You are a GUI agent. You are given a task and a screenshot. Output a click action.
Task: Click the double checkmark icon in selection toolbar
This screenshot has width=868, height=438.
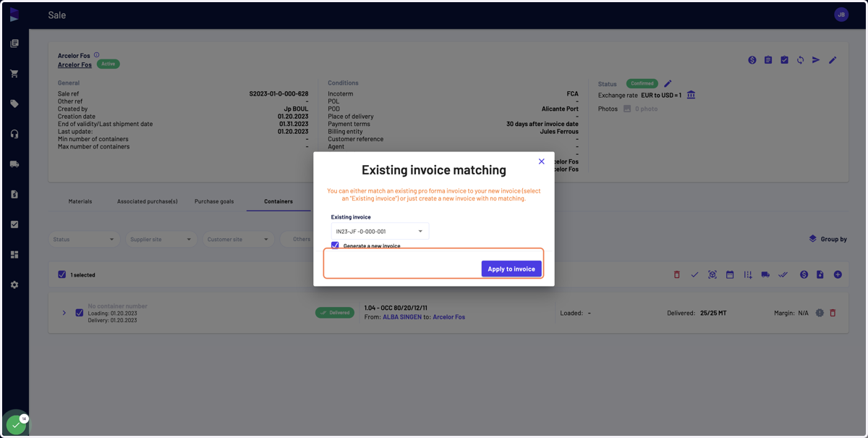click(783, 274)
